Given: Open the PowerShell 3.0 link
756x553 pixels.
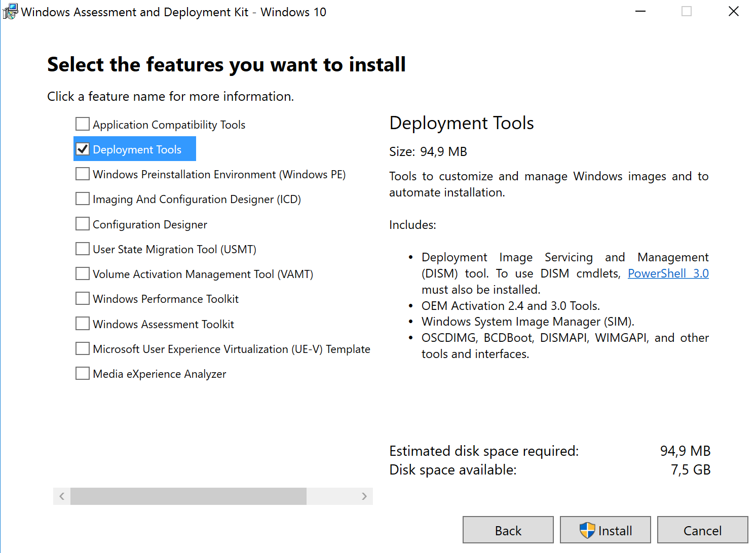Looking at the screenshot, I should click(x=668, y=273).
